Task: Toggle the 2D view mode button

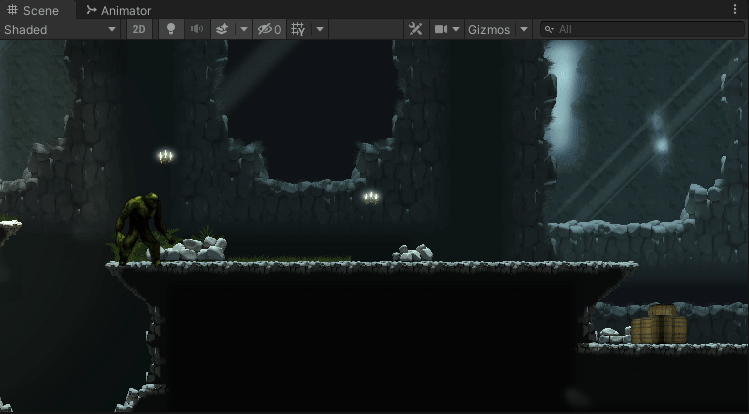Action: pyautogui.click(x=139, y=30)
